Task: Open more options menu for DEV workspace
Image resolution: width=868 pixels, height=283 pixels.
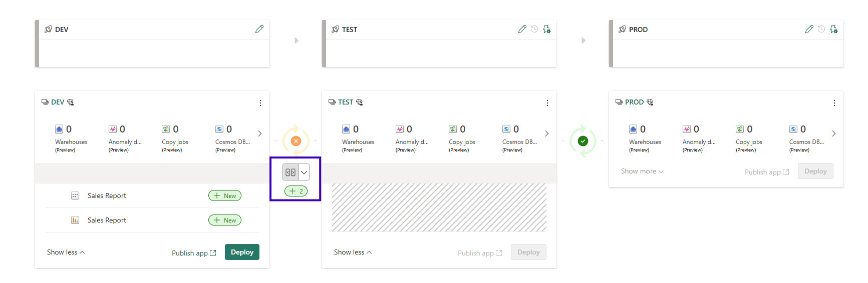Action: [x=260, y=103]
